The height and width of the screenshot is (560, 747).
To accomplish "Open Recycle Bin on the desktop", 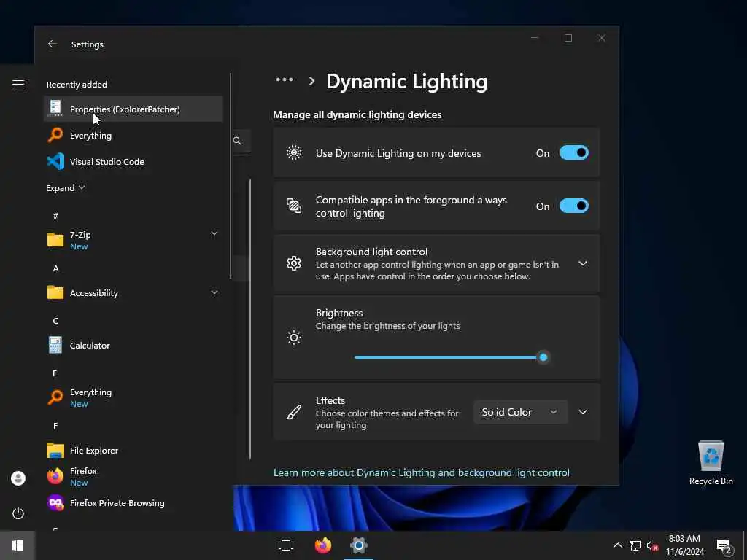I will point(711,463).
